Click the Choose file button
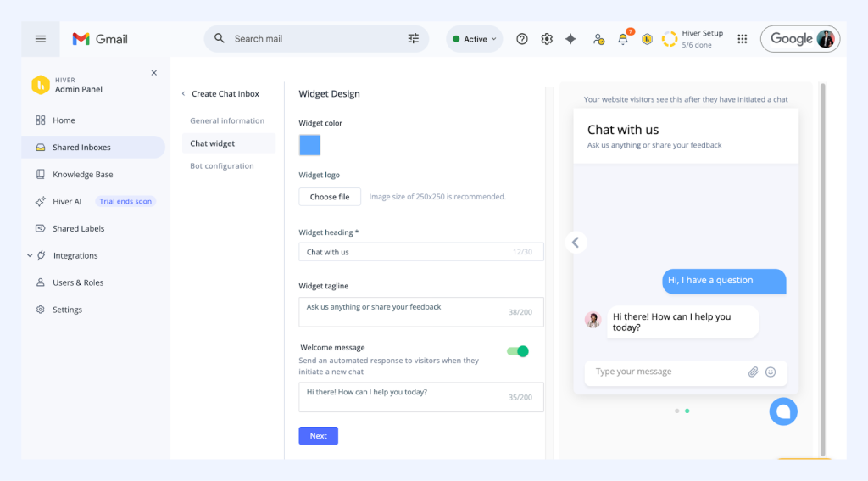This screenshot has width=868, height=481. 330,197
